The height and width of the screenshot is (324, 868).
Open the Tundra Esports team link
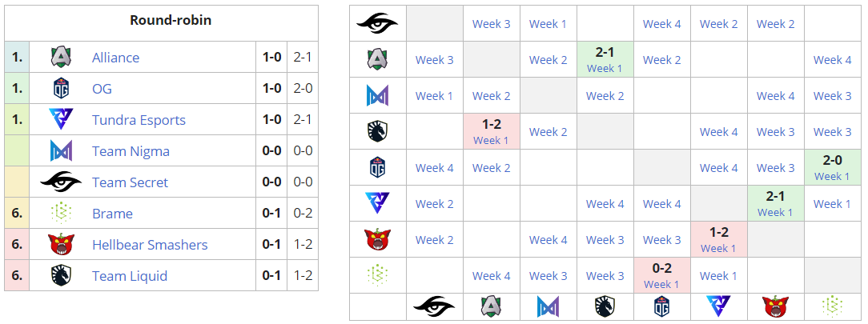pyautogui.click(x=139, y=120)
